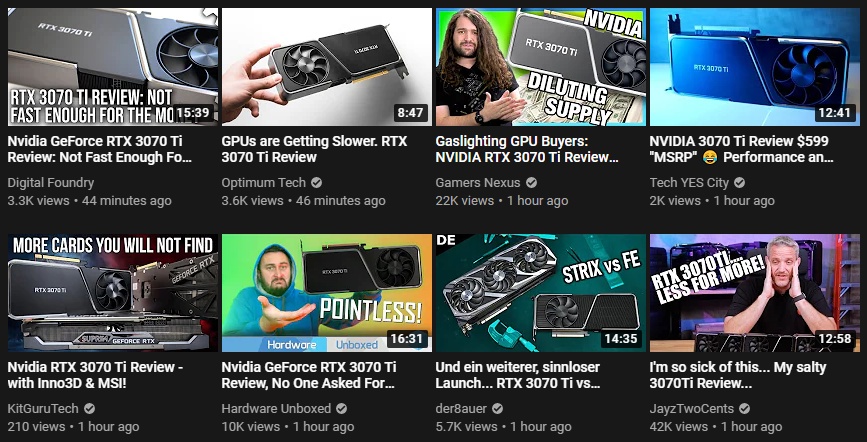The height and width of the screenshot is (442, 867).
Task: Open "GPUs are Getting Slower" video title
Action: pyautogui.click(x=314, y=149)
